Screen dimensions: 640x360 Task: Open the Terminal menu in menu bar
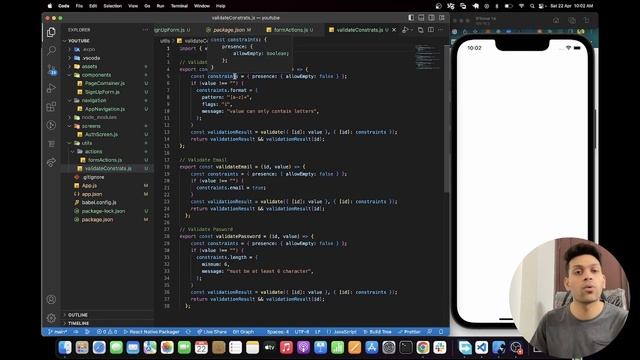coord(179,6)
